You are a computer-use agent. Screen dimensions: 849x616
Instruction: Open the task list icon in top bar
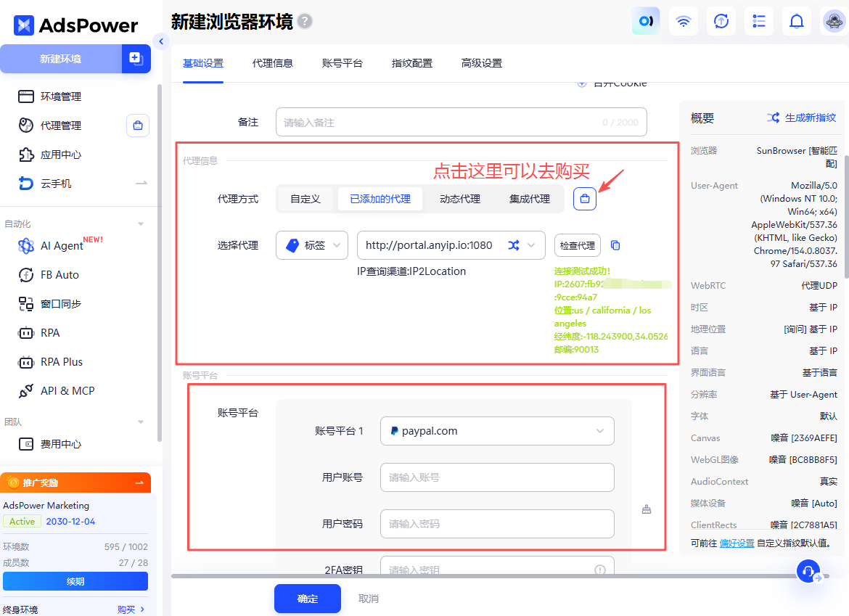759,21
